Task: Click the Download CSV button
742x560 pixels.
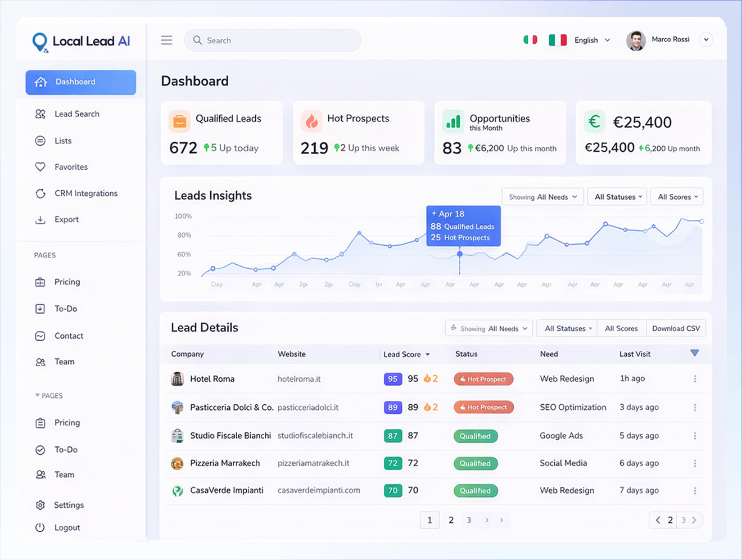Action: click(676, 328)
